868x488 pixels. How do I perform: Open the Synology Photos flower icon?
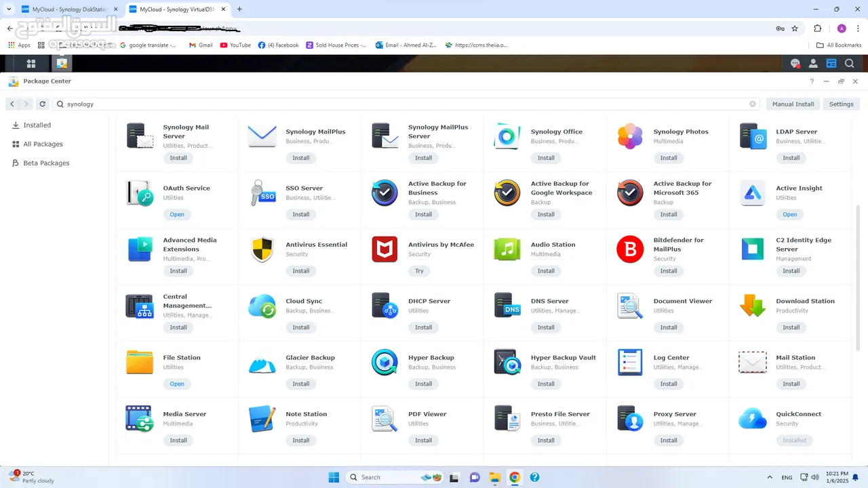[630, 136]
